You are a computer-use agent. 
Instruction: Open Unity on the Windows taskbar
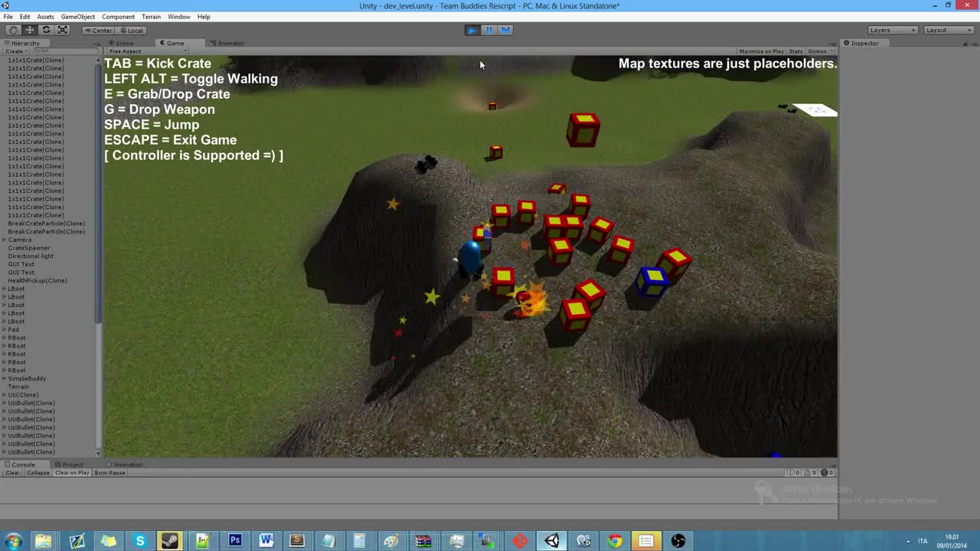coord(552,541)
